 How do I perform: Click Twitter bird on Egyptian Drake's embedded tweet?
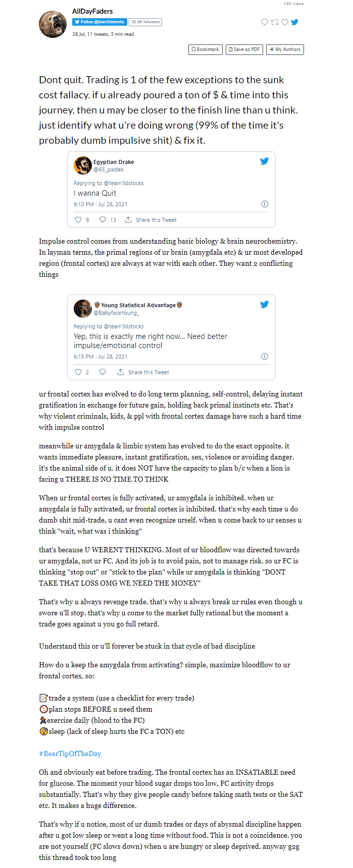coord(264,161)
